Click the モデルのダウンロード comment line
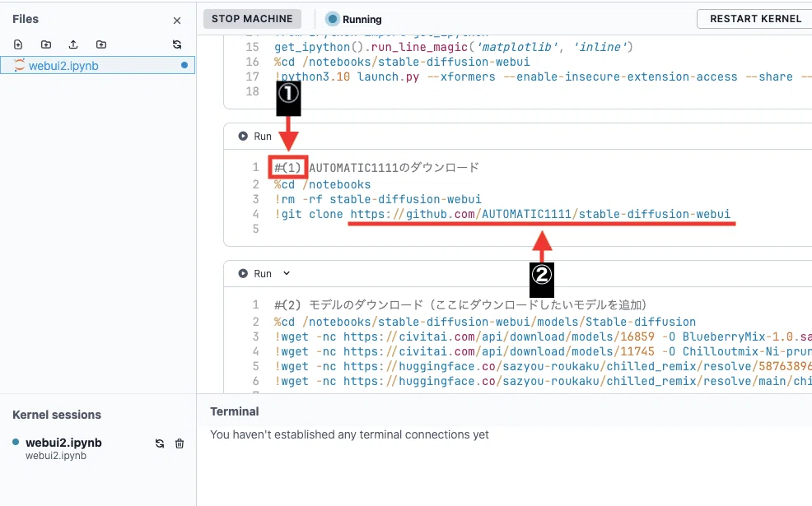Viewport: 812px width, 506px height. point(460,305)
